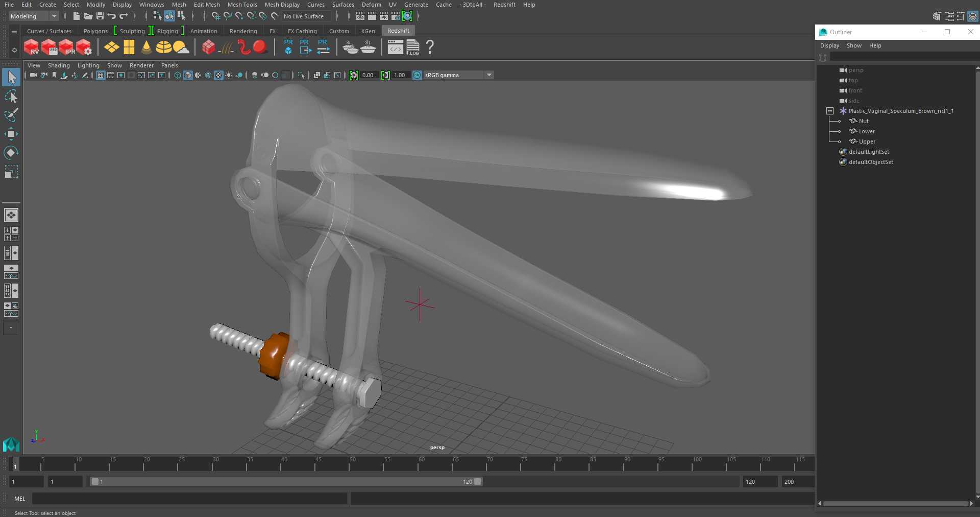The height and width of the screenshot is (517, 980).
Task: Open the Redshift script editor icon
Action: pyautogui.click(x=396, y=48)
